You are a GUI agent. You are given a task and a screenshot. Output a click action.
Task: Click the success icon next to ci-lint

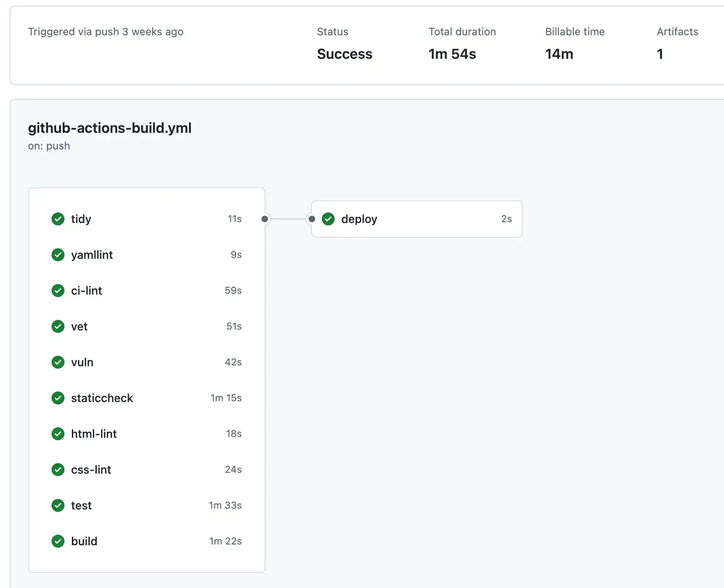(x=58, y=291)
